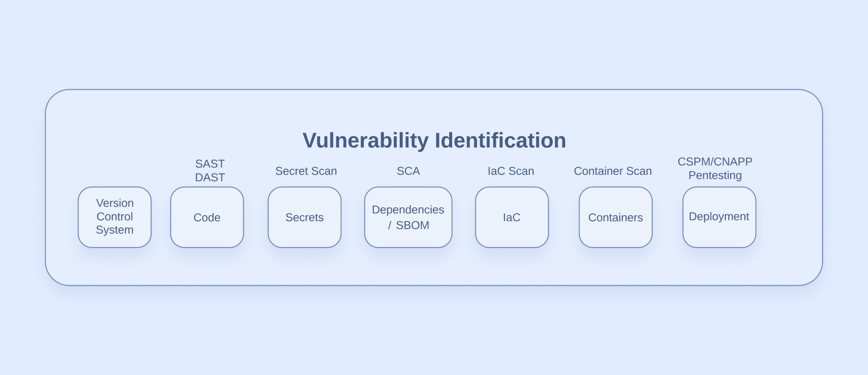Select the IaC Scan label
Screen dimensions: 868x375
tap(511, 171)
